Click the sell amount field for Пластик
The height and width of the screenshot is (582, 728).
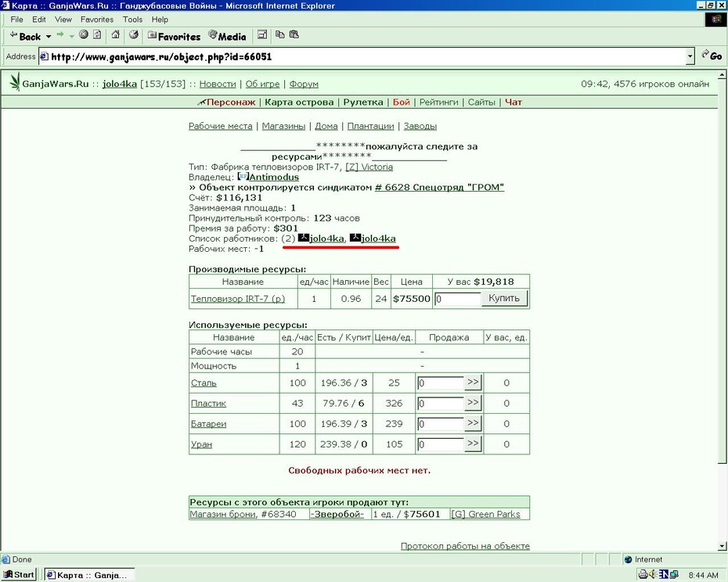(440, 404)
